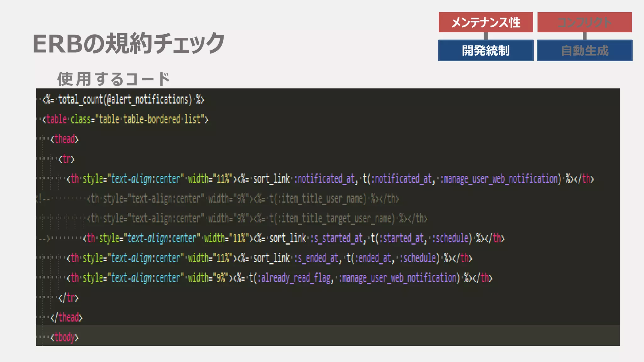Click the highlighted tbody tag line

tap(64, 337)
